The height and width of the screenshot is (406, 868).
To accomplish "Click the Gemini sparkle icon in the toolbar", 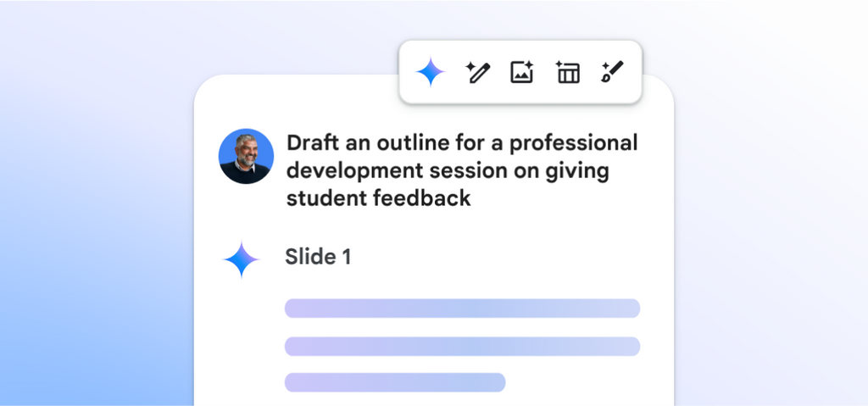I will pos(431,73).
